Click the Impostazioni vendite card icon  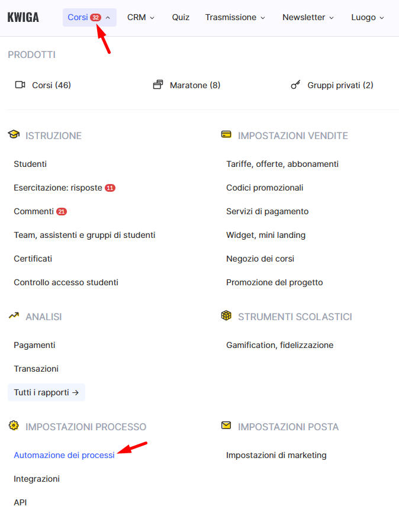tap(226, 135)
